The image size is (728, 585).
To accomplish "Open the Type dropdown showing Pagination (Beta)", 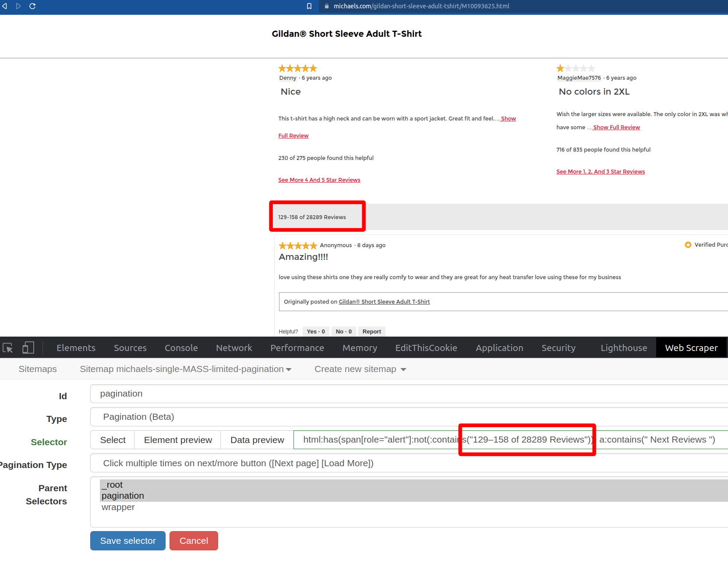I will [x=407, y=417].
